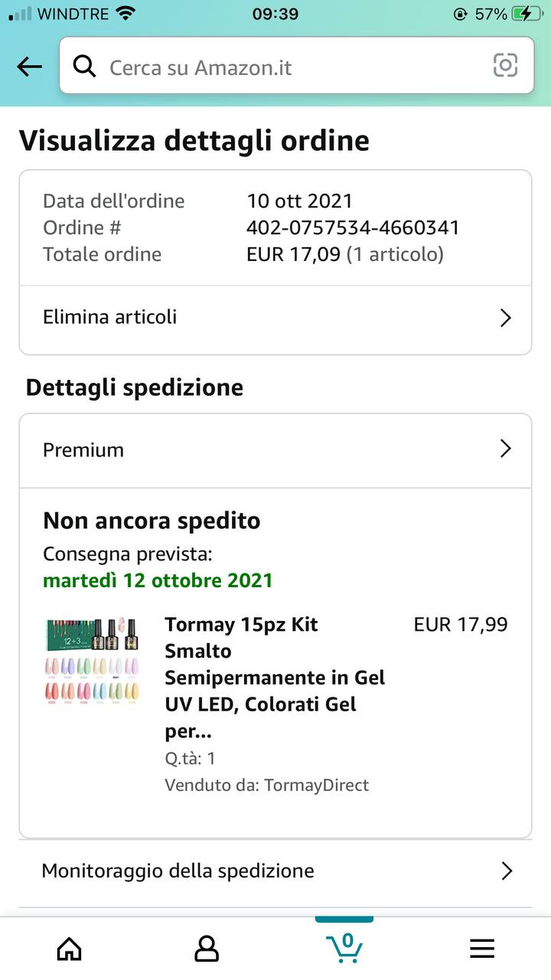Tap the delivery date martedì 12 ottobre 2021

(158, 580)
